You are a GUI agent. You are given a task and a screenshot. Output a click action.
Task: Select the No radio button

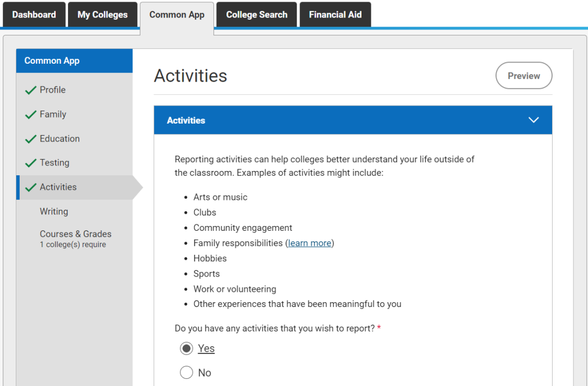pyautogui.click(x=187, y=372)
